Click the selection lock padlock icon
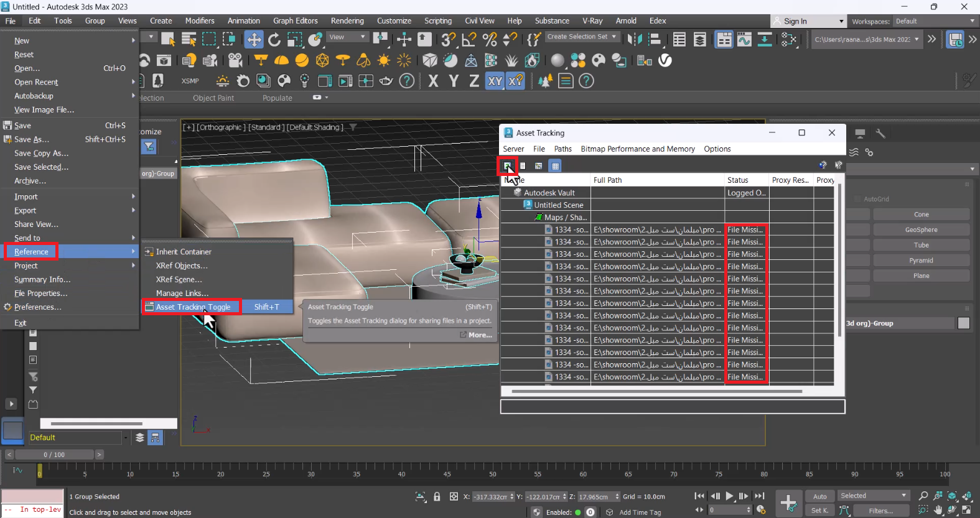Viewport: 980px width, 518px height. (x=437, y=496)
